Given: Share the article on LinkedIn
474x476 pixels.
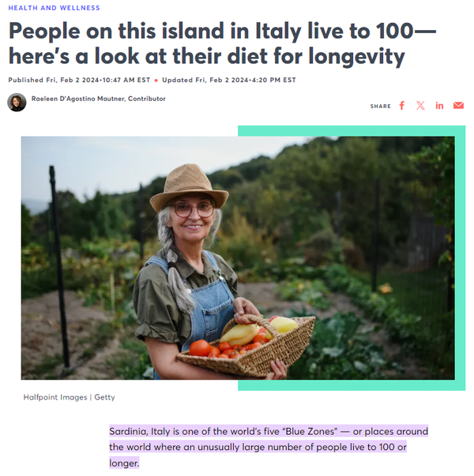Looking at the screenshot, I should [439, 106].
